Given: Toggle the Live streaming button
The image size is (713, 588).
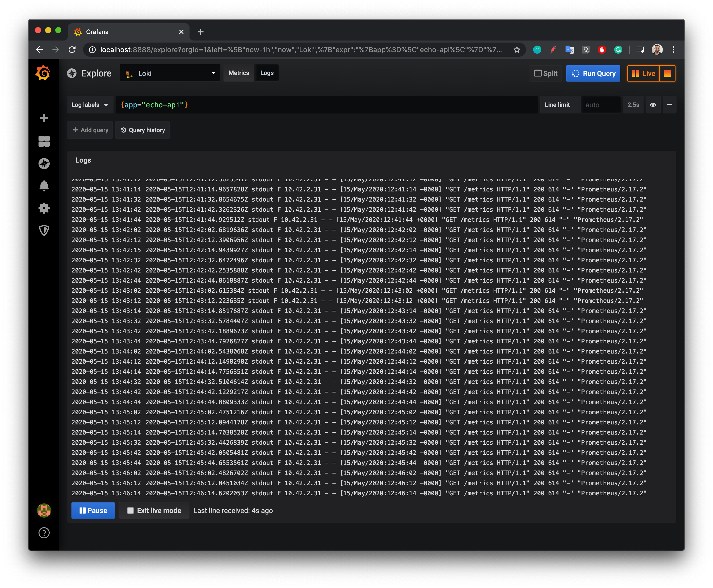Looking at the screenshot, I should click(x=643, y=73).
